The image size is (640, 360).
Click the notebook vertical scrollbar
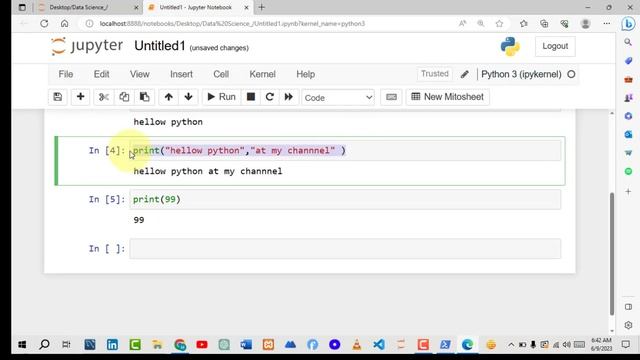611,253
